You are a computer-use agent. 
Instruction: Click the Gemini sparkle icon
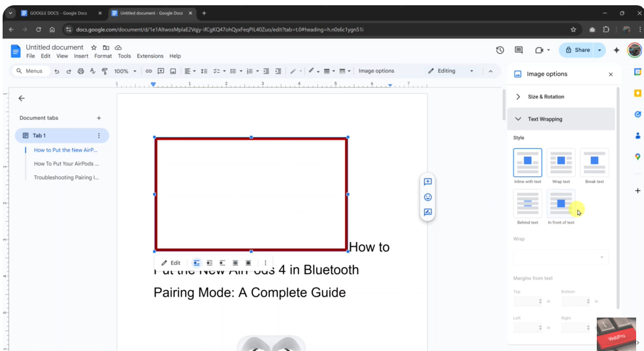point(616,50)
